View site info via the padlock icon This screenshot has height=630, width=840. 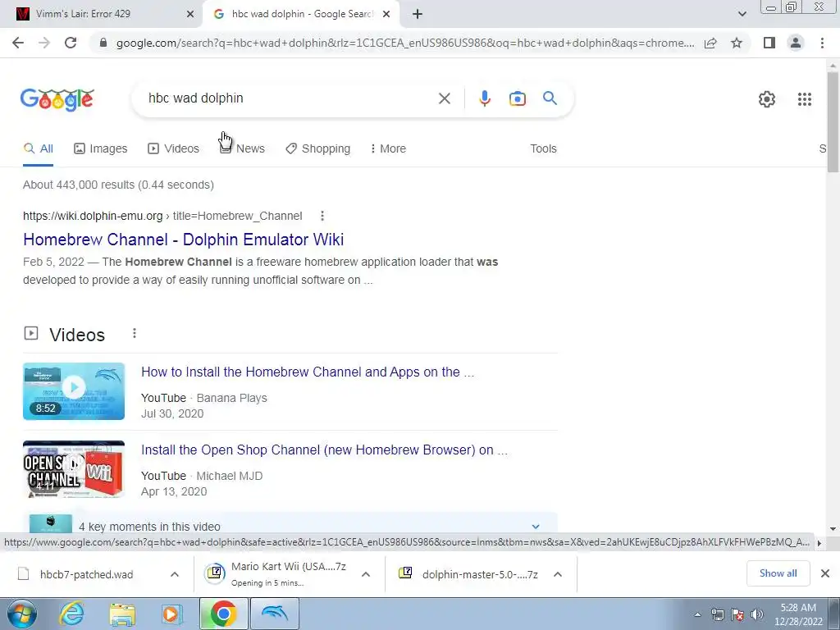103,43
